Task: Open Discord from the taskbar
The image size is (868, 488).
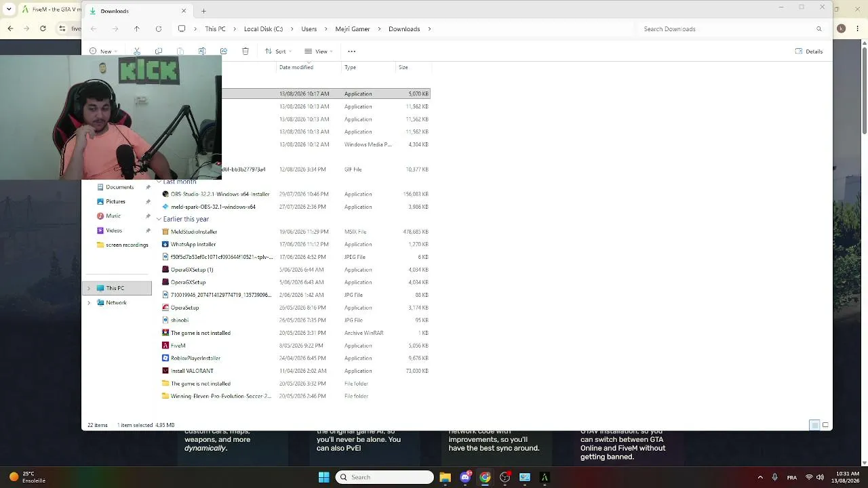Action: coord(465,477)
